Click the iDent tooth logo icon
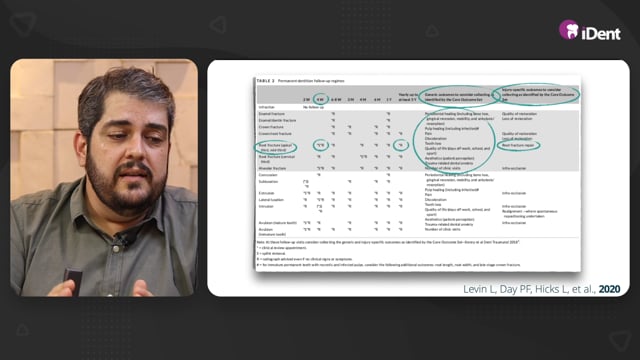 coord(569,29)
